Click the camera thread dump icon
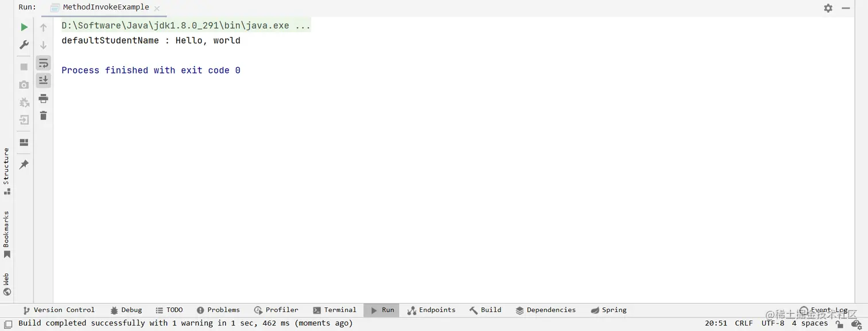The width and height of the screenshot is (868, 331). click(x=24, y=84)
